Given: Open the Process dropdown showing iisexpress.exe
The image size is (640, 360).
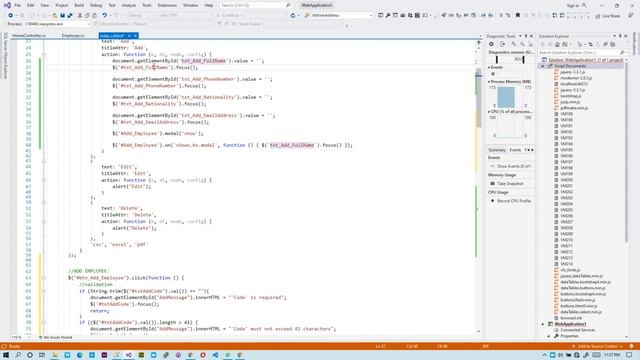Looking at the screenshot, I should pyautogui.click(x=57, y=24).
